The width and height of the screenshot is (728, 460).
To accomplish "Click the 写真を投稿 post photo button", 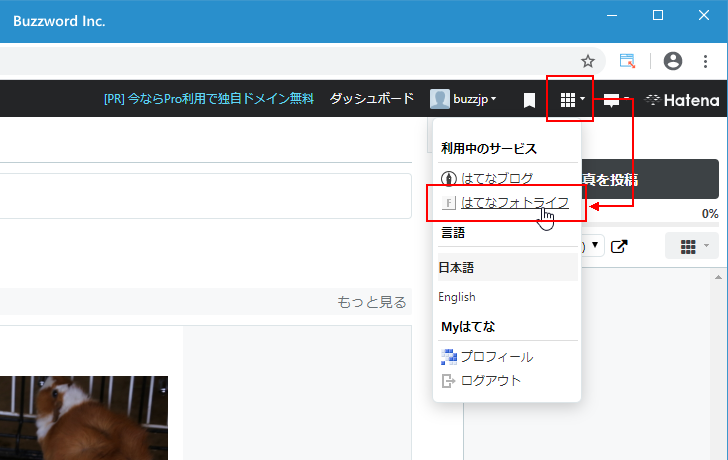I will pos(650,179).
